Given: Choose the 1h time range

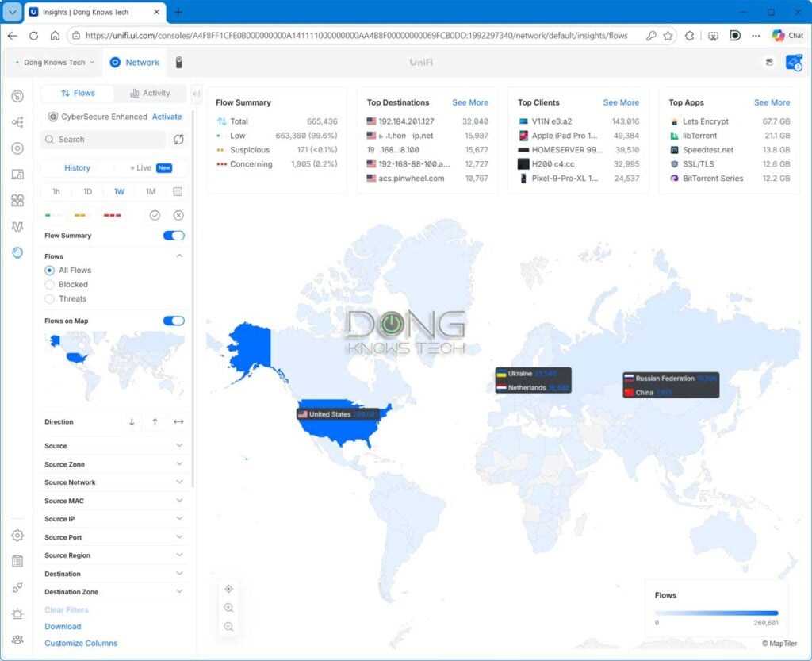Looking at the screenshot, I should 56,192.
